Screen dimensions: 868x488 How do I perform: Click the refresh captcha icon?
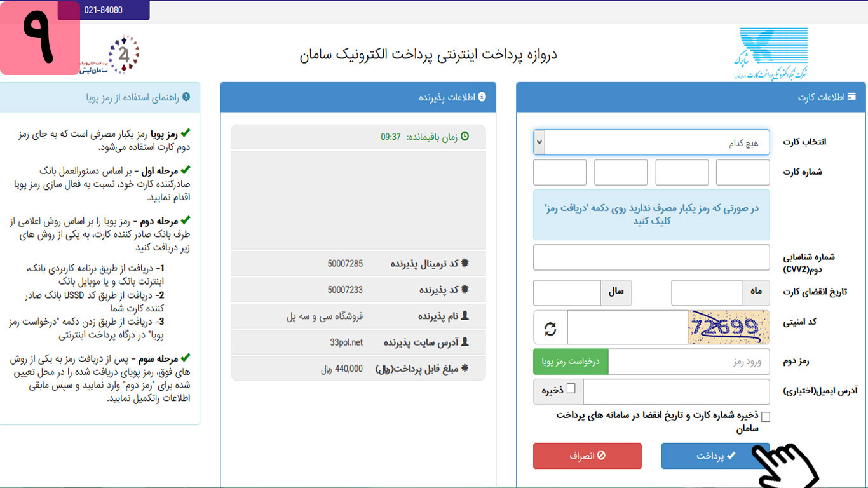coord(550,328)
